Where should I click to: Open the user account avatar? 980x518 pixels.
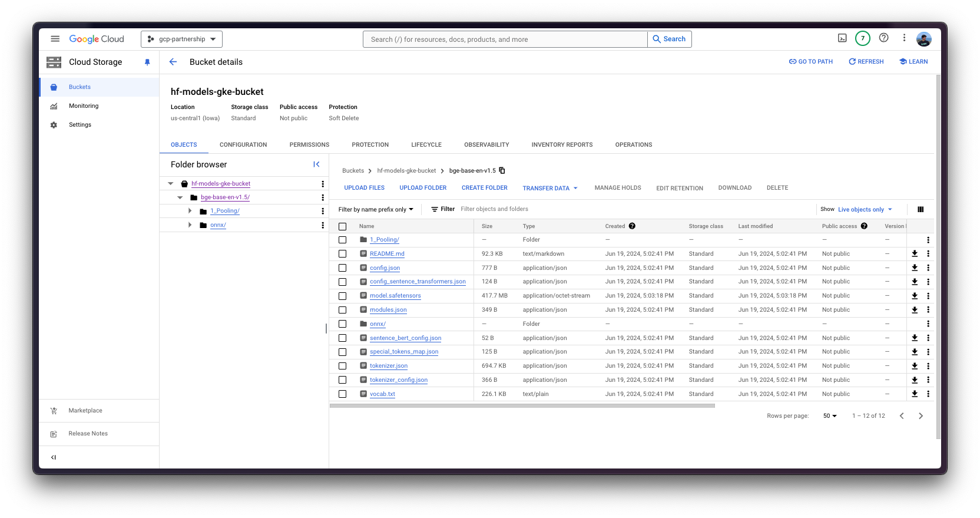[923, 39]
